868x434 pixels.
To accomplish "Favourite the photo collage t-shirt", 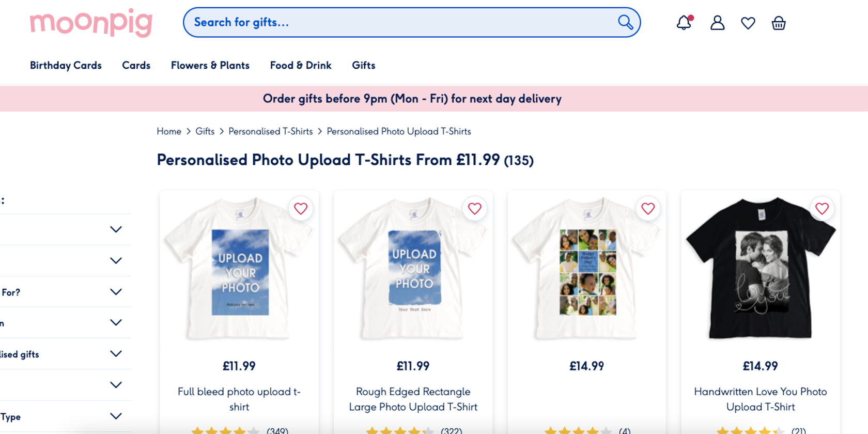I will [x=648, y=208].
